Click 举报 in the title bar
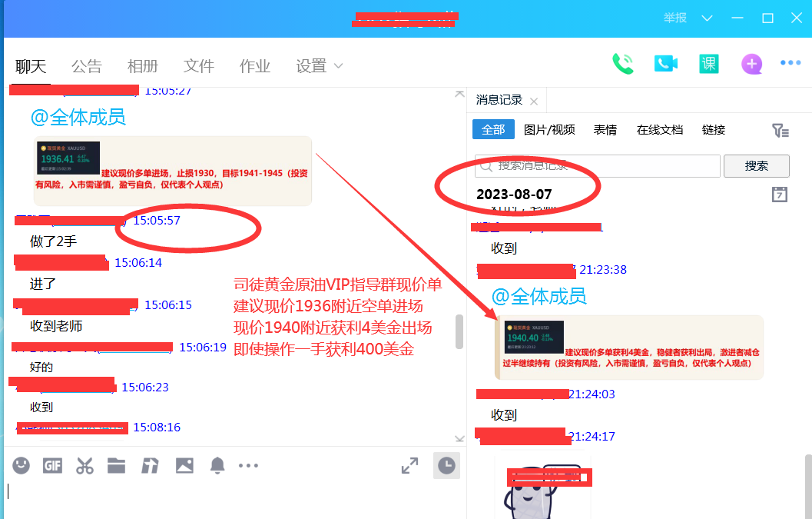The image size is (812, 519). 675,18
